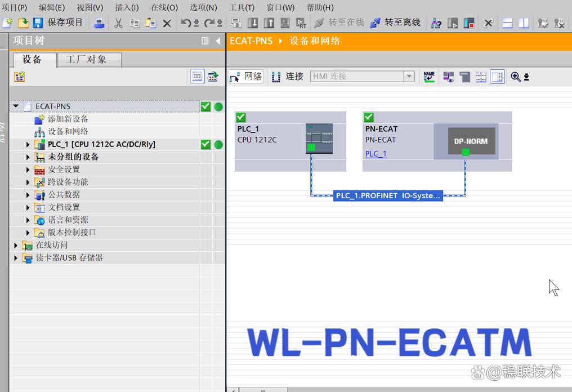Click the delete X icon after paste
This screenshot has height=392, width=572.
167,23
